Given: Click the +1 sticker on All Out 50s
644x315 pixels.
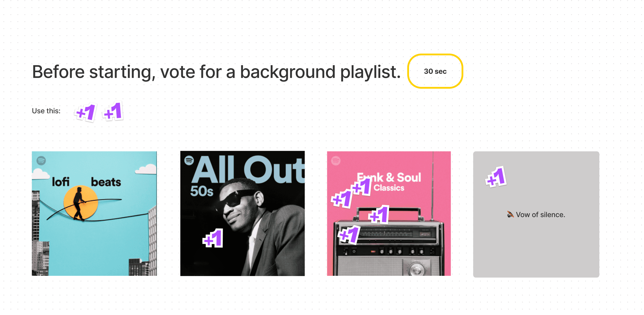Looking at the screenshot, I should pos(213,238).
